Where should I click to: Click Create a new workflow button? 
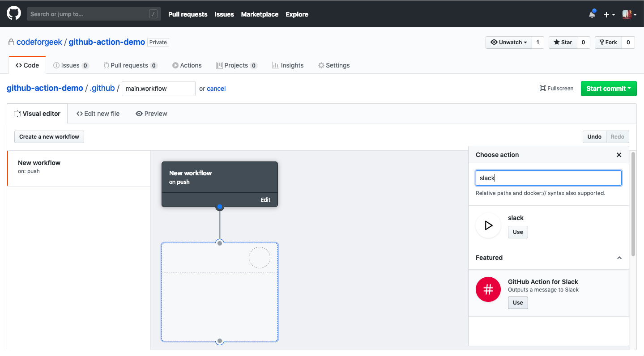point(49,137)
